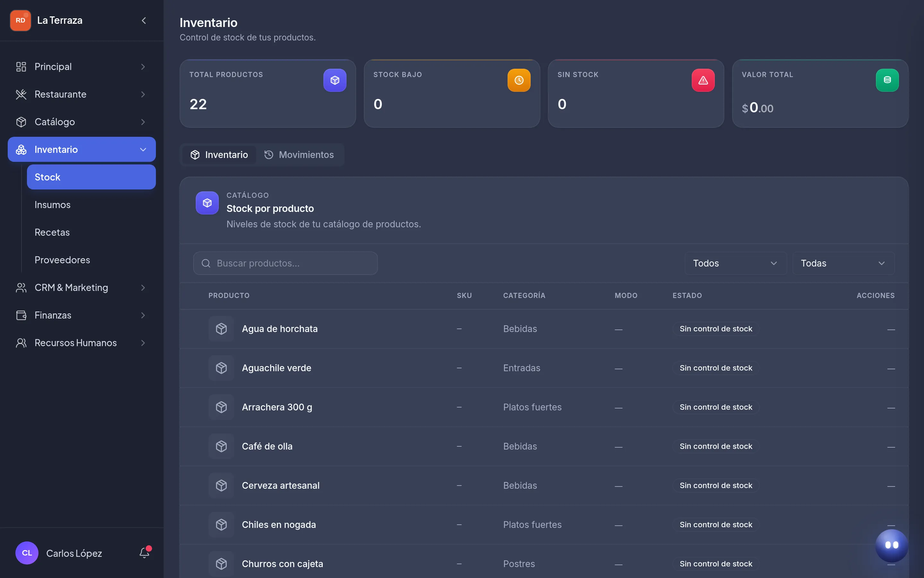Click the Churros con cajeta product name
This screenshot has width=924, height=578.
[x=283, y=564]
